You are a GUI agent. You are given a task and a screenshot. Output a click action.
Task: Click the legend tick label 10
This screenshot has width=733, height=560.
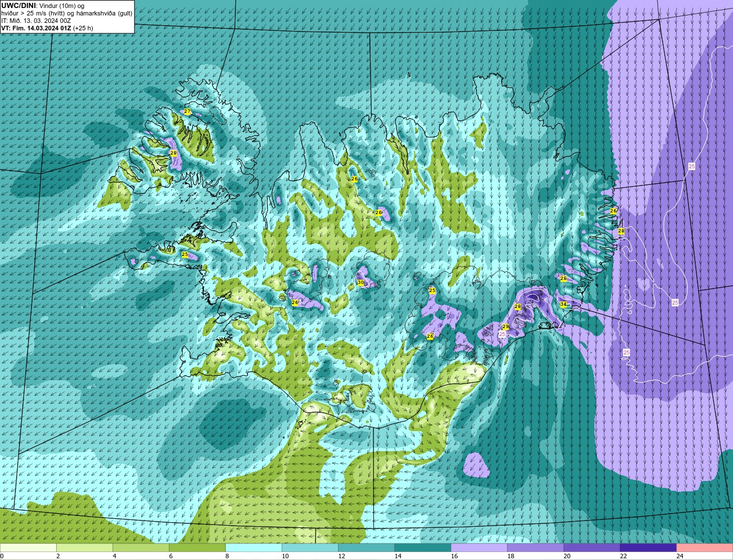[285, 556]
